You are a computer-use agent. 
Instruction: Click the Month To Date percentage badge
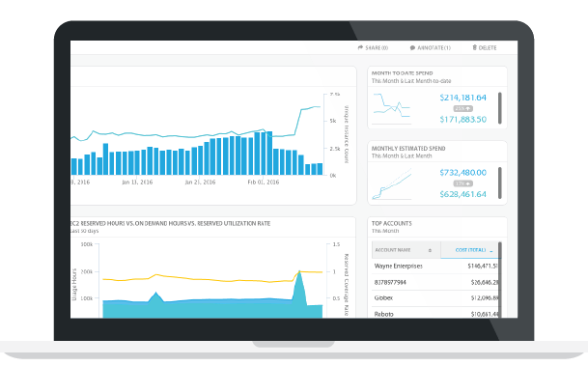[463, 109]
